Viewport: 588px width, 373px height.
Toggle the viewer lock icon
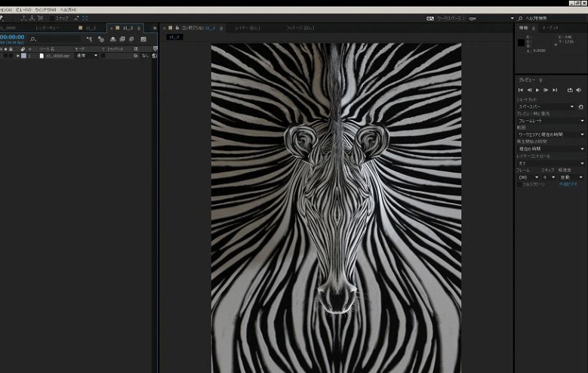[x=177, y=28]
